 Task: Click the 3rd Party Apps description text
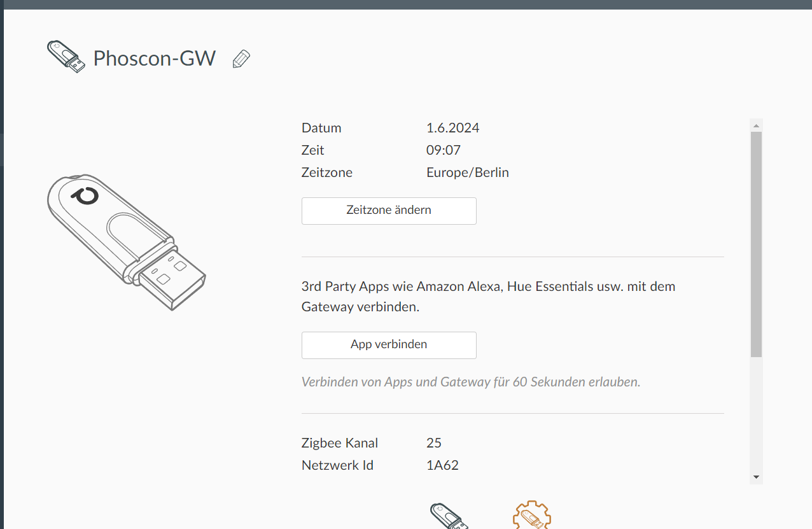tap(489, 297)
